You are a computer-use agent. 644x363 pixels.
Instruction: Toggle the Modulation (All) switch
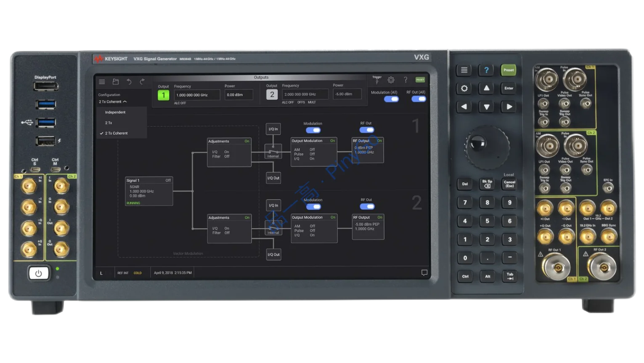coord(391,99)
